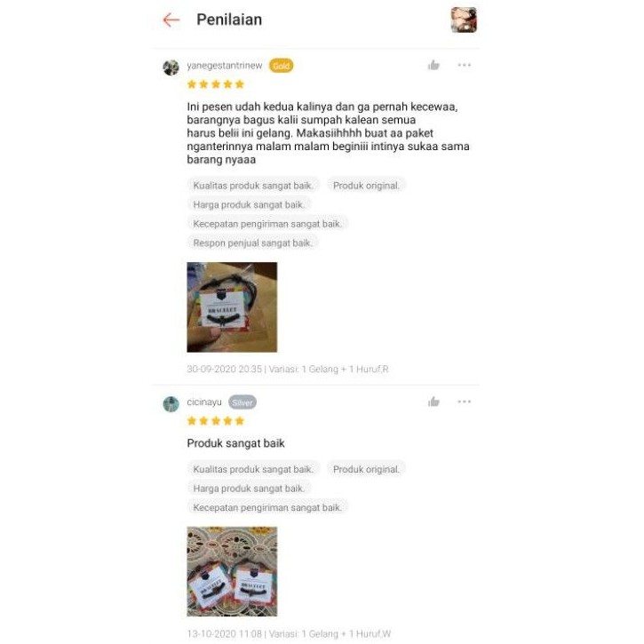Screen dimensions: 644x644
Task: Like cicinayu's review with thumbs-up
Action: [x=433, y=402]
